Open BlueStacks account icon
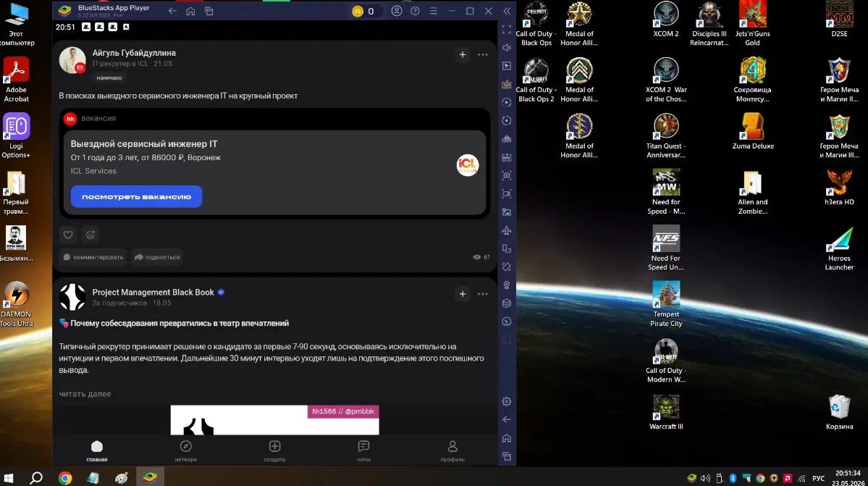This screenshot has height=486, width=868. (x=397, y=11)
